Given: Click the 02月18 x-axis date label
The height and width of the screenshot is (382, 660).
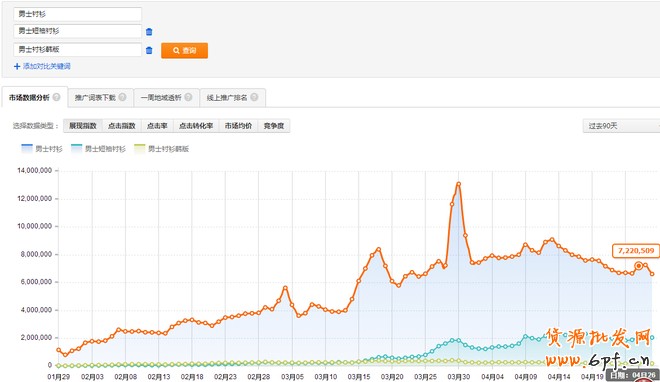Looking at the screenshot, I should tap(192, 377).
